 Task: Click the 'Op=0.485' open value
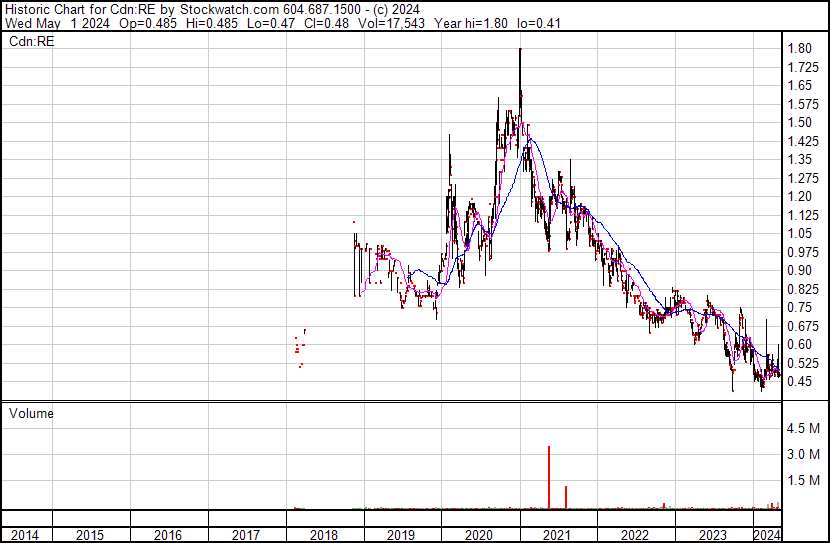pos(148,23)
